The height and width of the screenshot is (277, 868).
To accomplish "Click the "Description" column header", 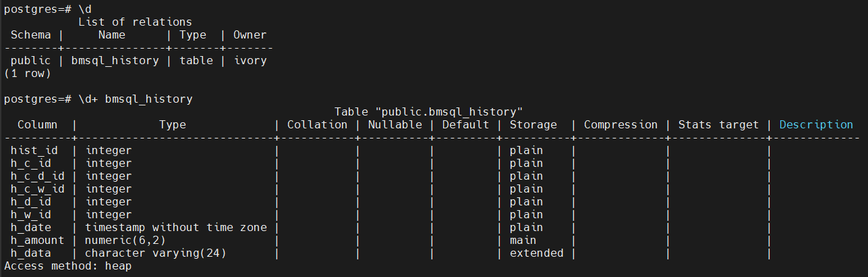I will tap(816, 124).
